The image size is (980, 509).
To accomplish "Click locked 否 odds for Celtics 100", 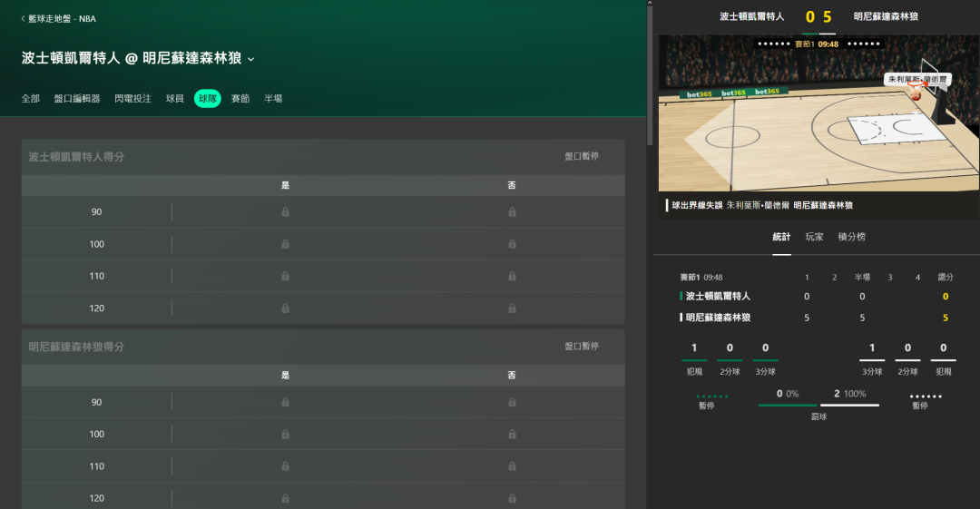I will (512, 244).
